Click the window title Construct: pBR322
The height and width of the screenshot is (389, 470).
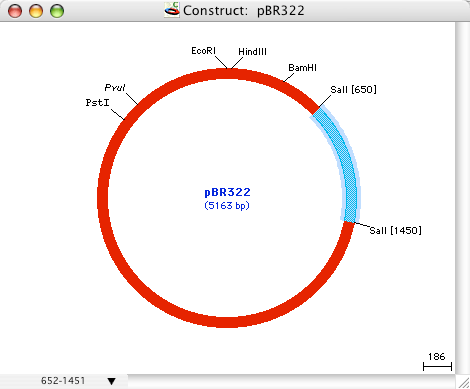[x=244, y=11]
